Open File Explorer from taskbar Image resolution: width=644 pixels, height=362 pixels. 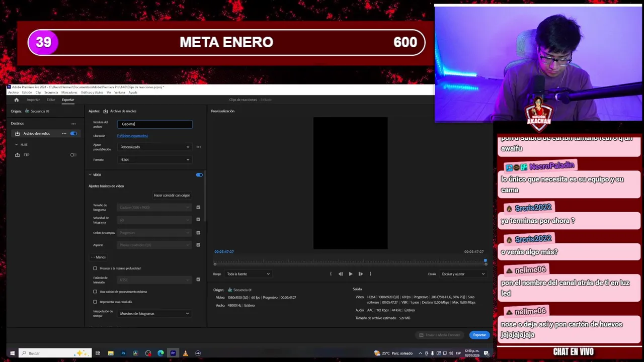pos(110,353)
